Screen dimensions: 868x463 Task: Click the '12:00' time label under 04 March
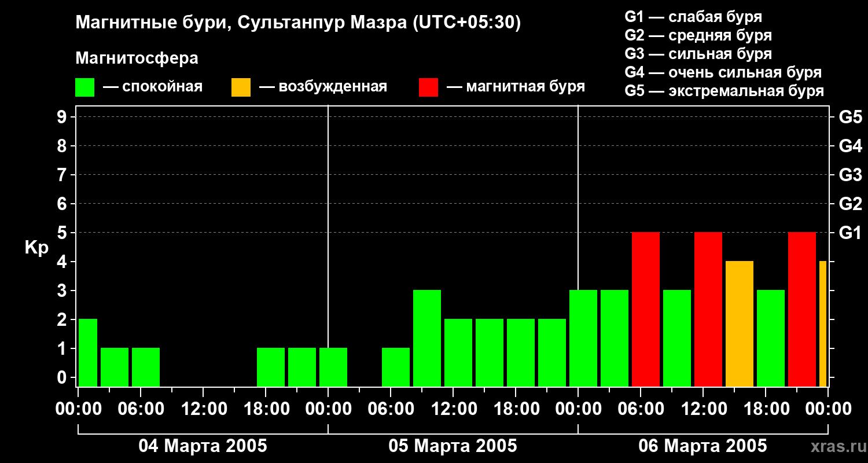coord(203,409)
